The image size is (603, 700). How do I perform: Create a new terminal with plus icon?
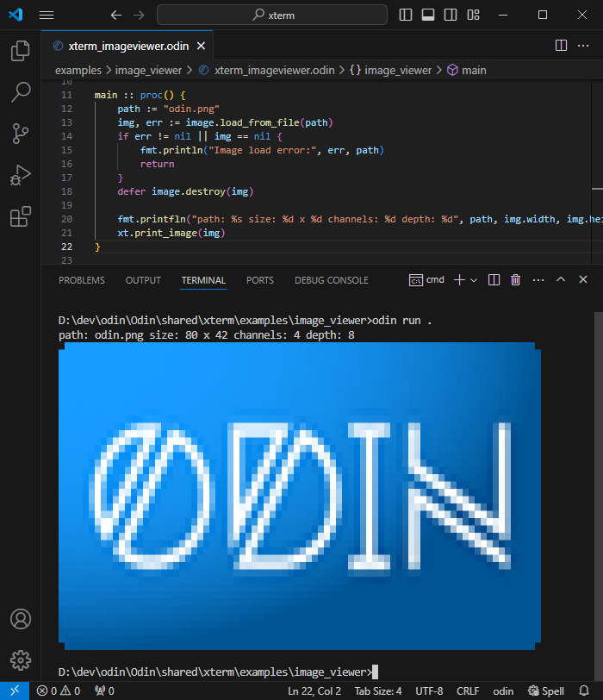tap(459, 280)
